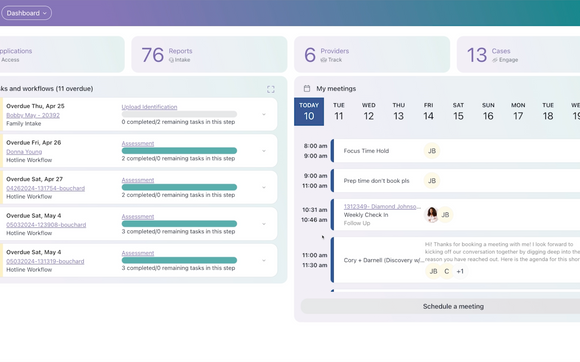Click the JB avatar on Cory + Darnell meeting
The width and height of the screenshot is (580, 362).
click(433, 271)
